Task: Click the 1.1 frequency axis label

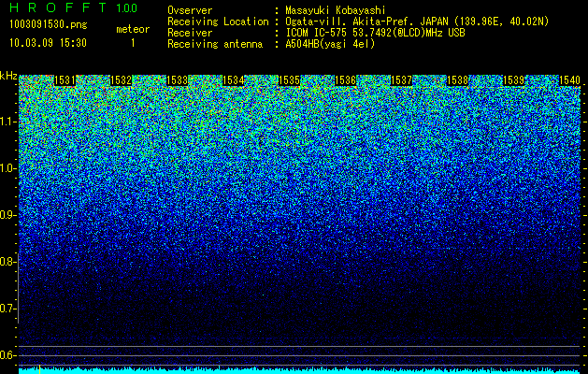Action: coord(8,122)
